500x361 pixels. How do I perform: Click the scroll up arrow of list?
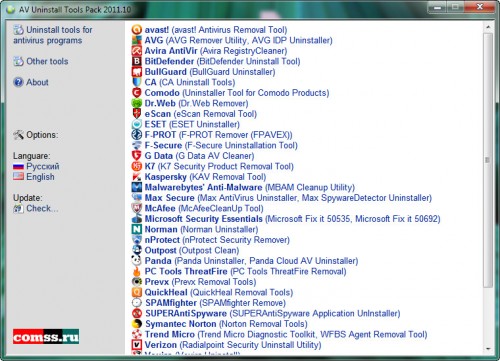[488, 27]
